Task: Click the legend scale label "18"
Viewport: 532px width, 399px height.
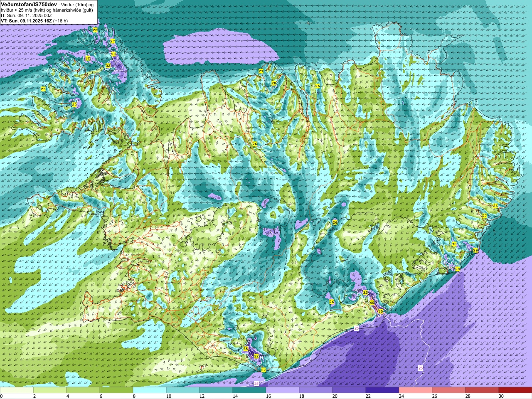Action: [x=302, y=396]
